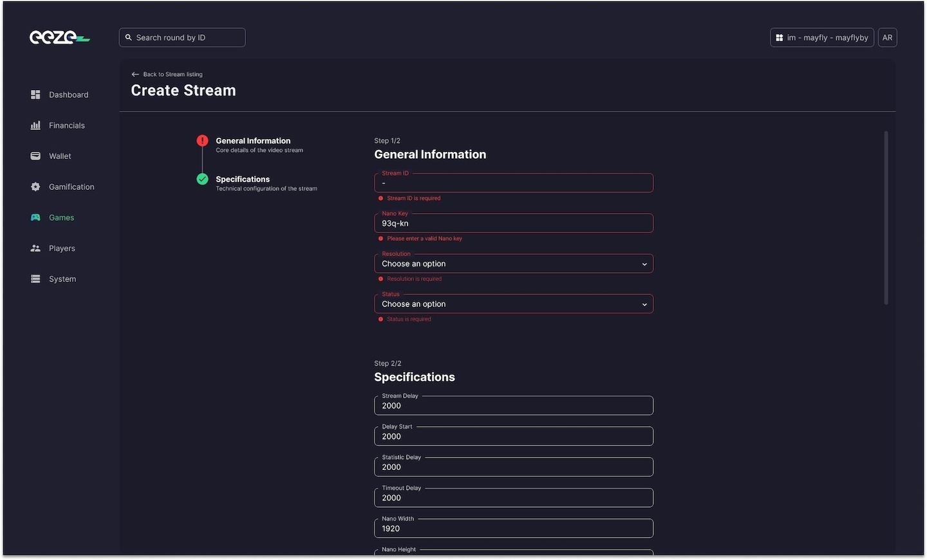Click the Dashboard grid icon in sidebar
Image resolution: width=927 pixels, height=560 pixels.
click(x=35, y=95)
